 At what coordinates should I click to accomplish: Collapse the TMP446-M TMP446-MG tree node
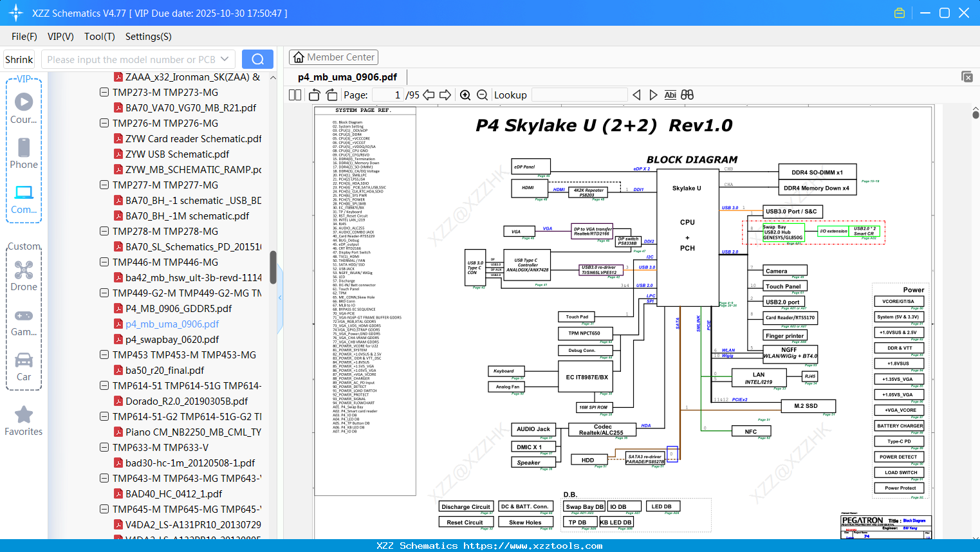(x=104, y=262)
